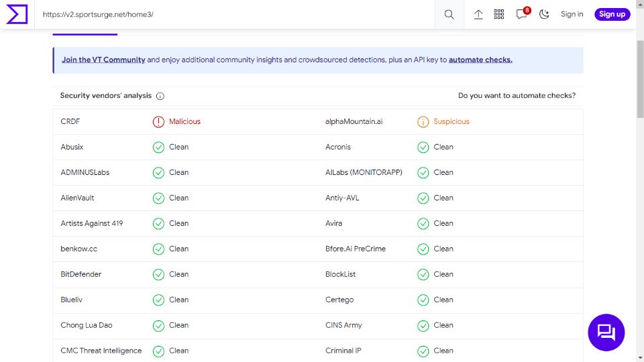Select the Chong Lua Dao vendor name
Screen dimensions: 644x362
click(x=87, y=325)
